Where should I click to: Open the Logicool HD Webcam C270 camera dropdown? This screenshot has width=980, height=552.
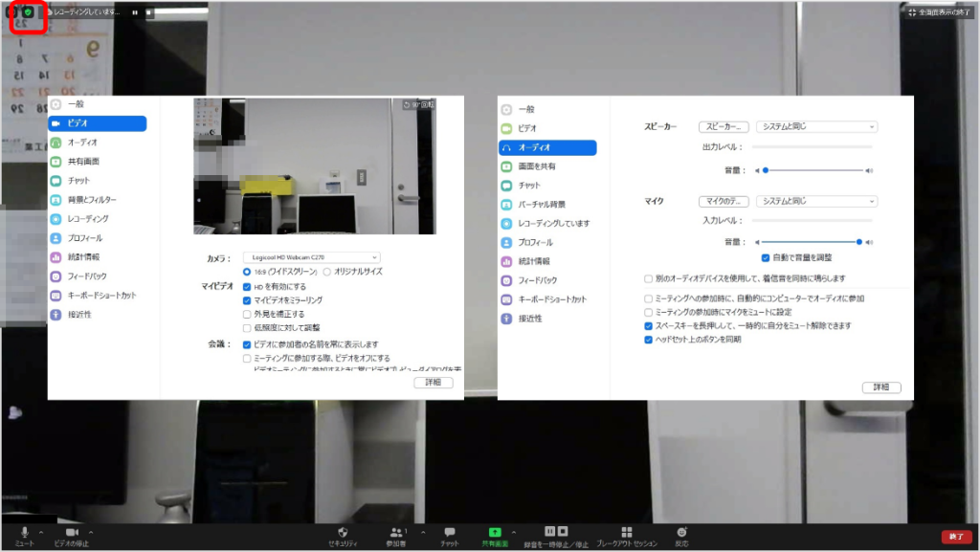click(x=312, y=257)
